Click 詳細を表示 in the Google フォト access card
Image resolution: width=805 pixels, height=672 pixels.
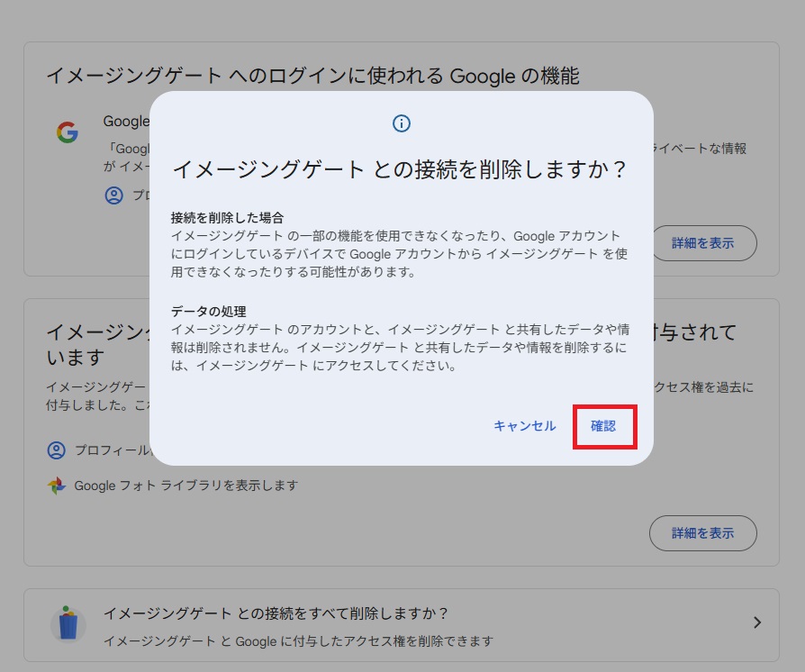[703, 533]
